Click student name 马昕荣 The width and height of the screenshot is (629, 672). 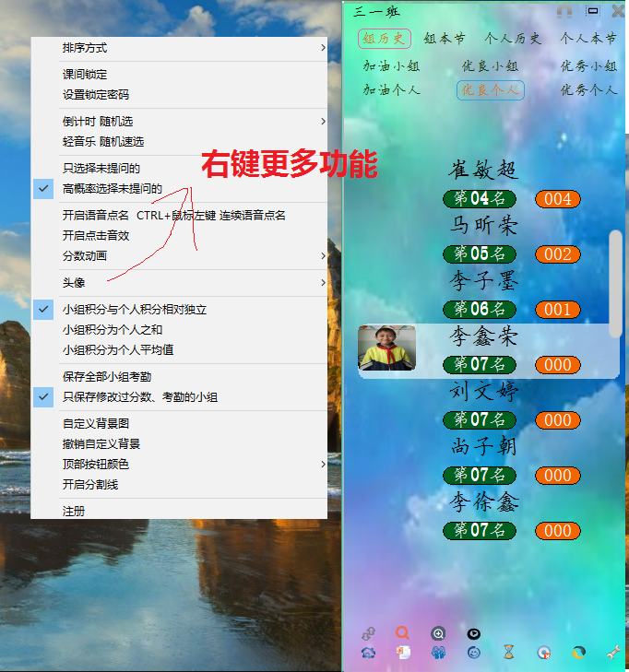(483, 226)
